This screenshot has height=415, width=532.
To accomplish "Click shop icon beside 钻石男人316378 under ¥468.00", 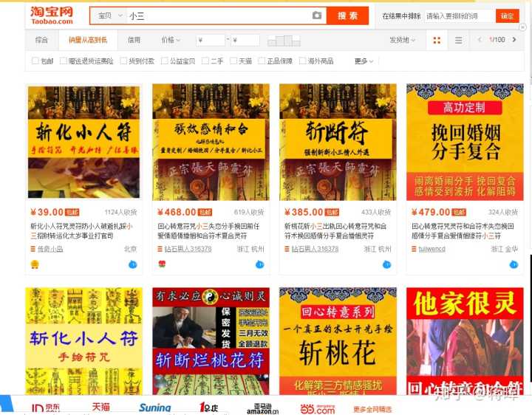I will 160,249.
